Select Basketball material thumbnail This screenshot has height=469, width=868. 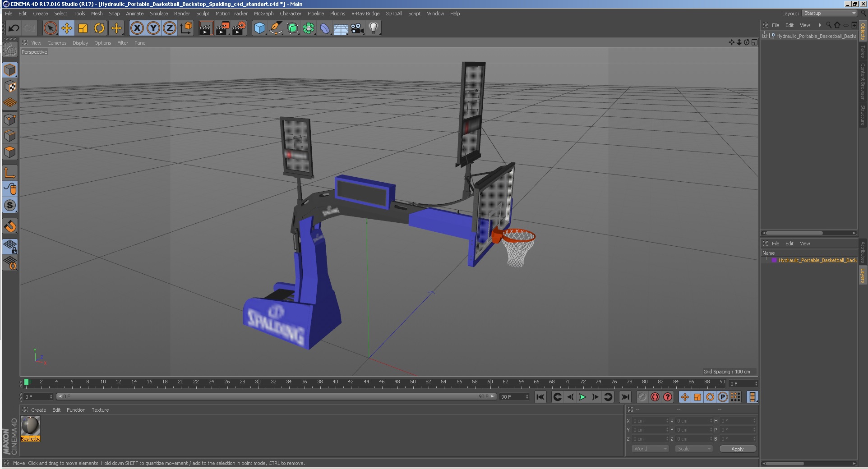30,426
